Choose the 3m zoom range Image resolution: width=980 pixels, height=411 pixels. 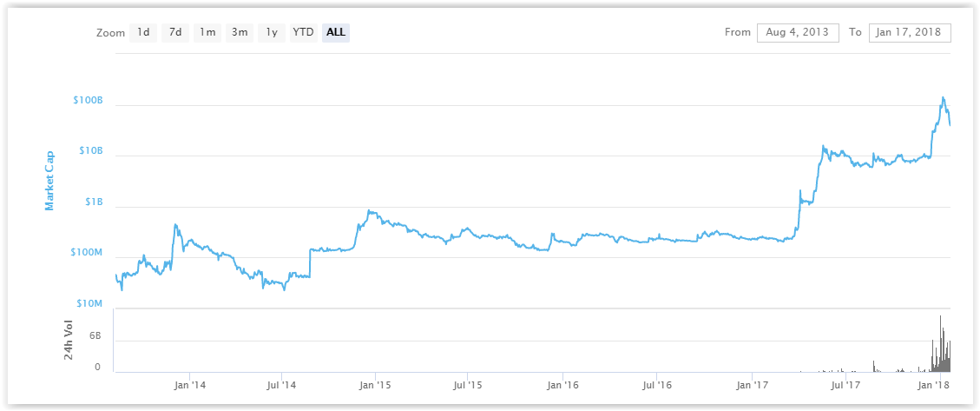(239, 32)
